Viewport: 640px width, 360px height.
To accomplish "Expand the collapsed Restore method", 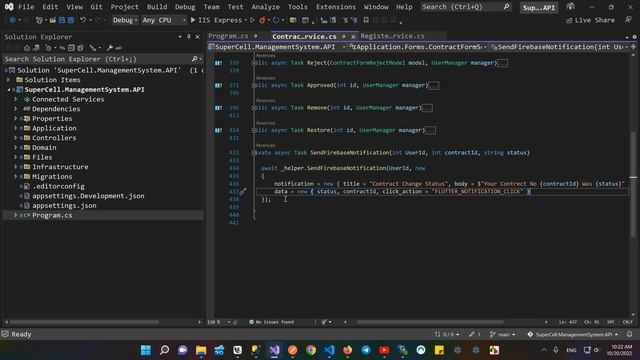I will [x=254, y=130].
